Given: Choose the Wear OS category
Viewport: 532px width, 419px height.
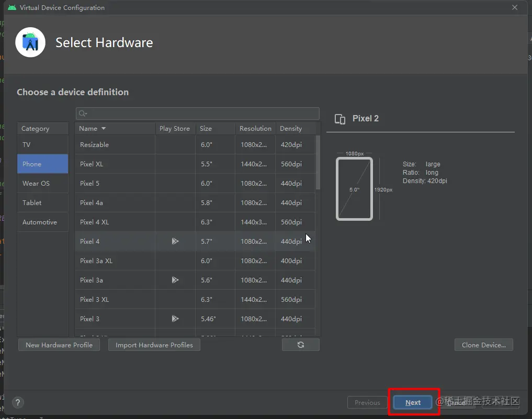Looking at the screenshot, I should click(42, 183).
